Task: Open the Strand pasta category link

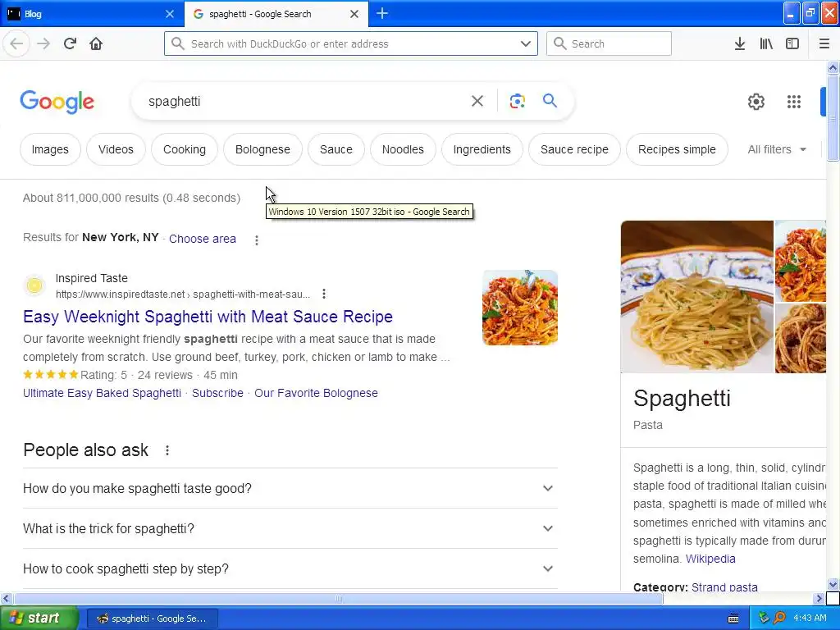Action: click(x=724, y=587)
